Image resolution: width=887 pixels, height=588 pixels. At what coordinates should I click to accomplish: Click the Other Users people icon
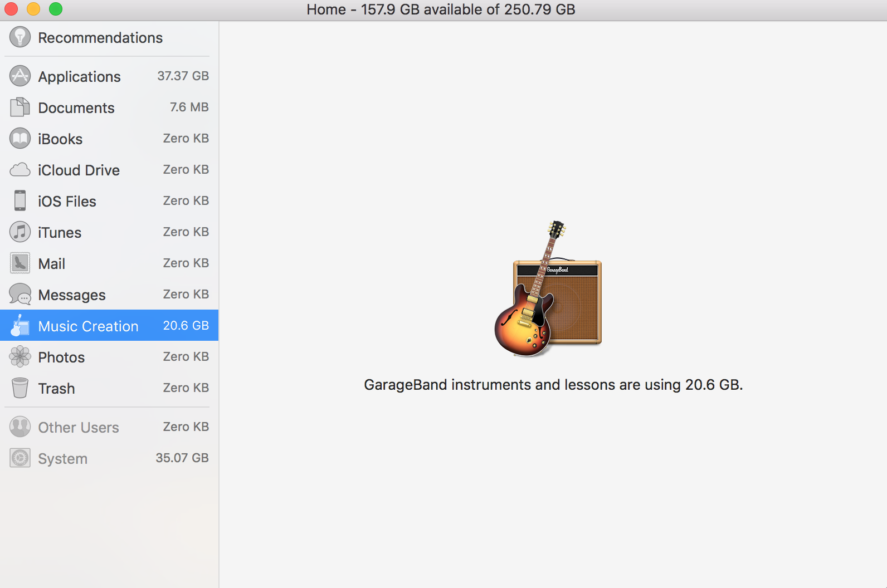tap(20, 427)
